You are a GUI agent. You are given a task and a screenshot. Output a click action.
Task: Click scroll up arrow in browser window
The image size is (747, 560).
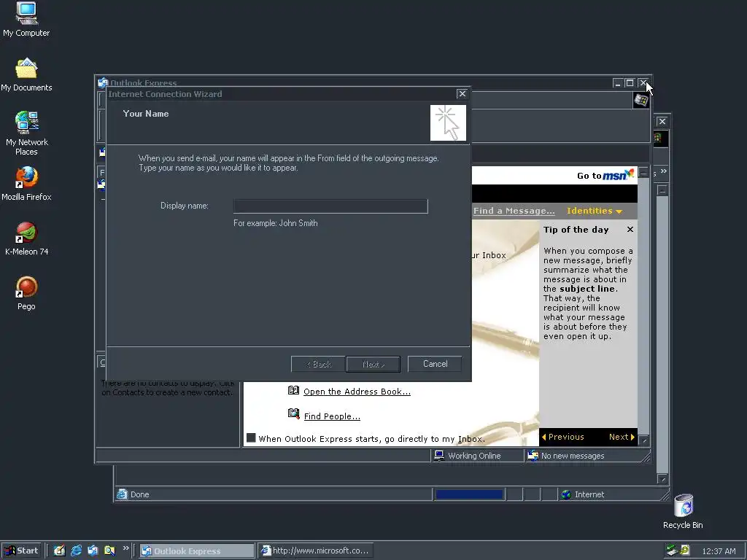662,190
